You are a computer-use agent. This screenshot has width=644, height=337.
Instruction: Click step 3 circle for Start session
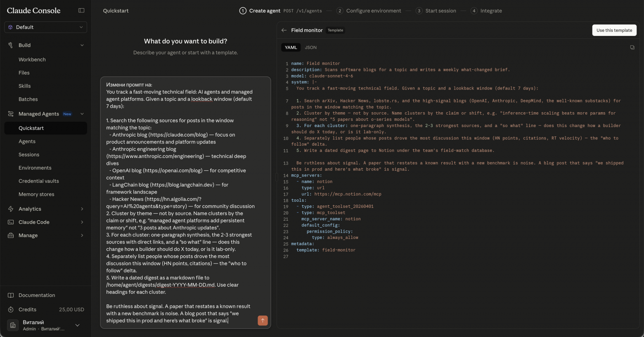pos(419,11)
